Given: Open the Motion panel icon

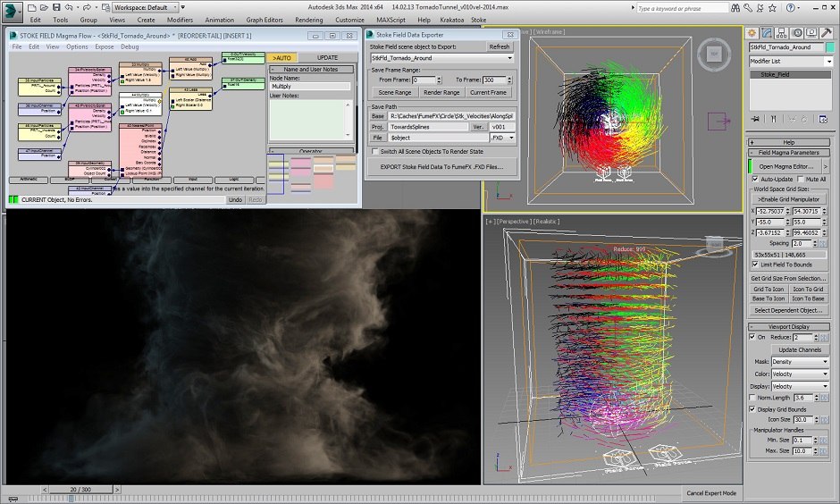Looking at the screenshot, I should [x=799, y=33].
